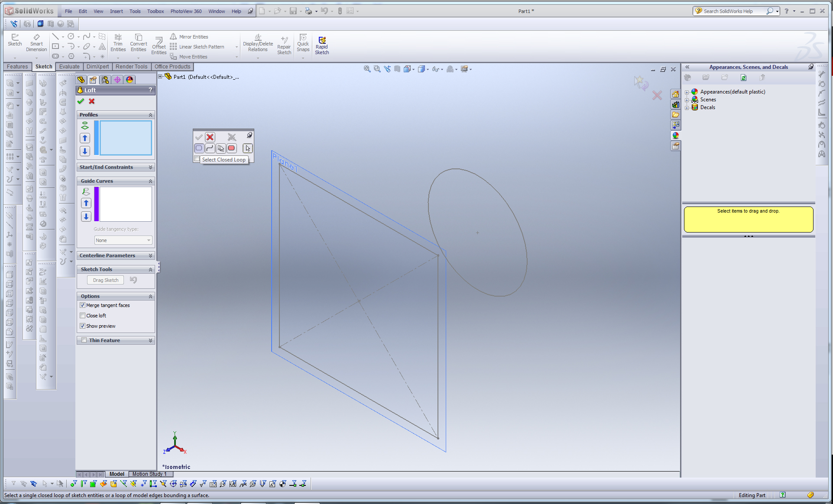Move guide curve up arrow
Viewport: 833px width, 504px height.
point(86,203)
